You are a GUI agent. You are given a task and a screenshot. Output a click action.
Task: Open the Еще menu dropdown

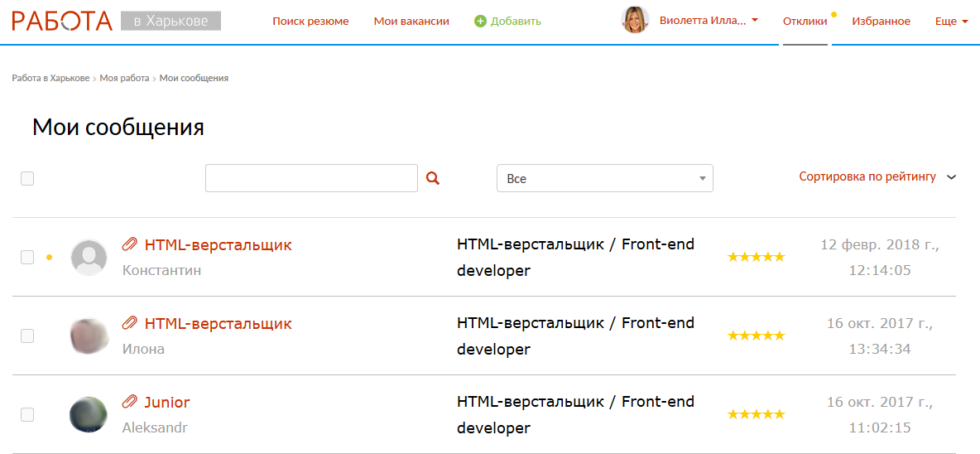(951, 22)
